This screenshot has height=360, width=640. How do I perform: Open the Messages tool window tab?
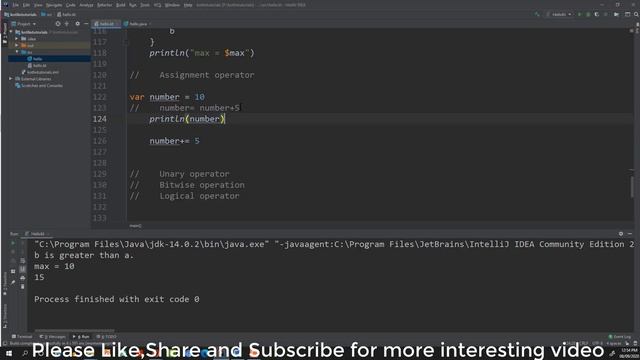(53, 337)
